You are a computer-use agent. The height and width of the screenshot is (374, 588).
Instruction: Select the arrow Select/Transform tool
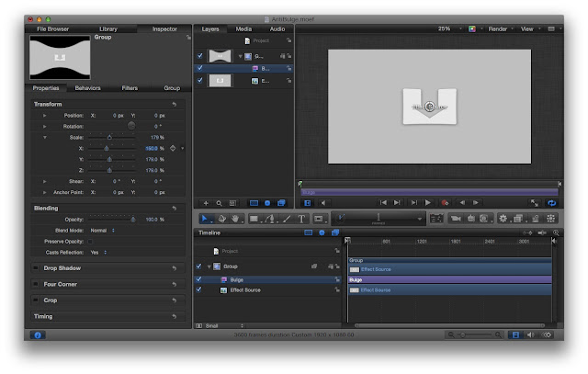click(x=204, y=219)
